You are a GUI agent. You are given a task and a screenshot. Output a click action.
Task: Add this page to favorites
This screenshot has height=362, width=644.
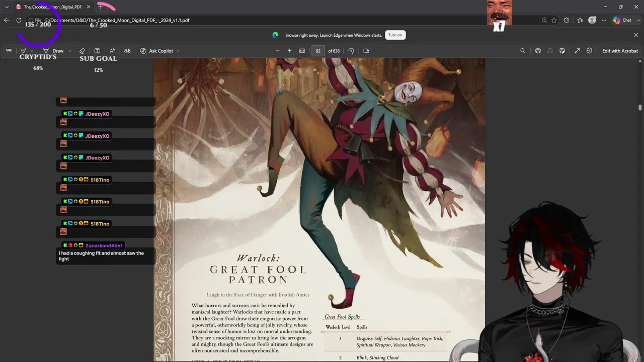(554, 20)
